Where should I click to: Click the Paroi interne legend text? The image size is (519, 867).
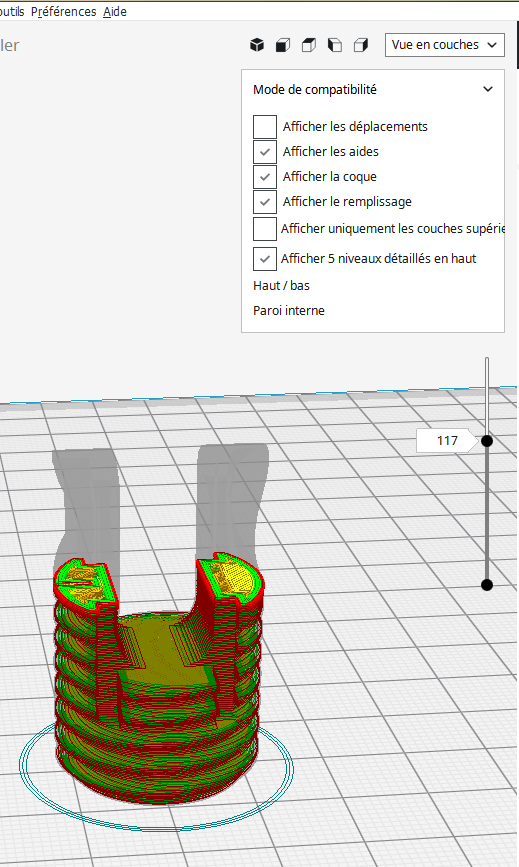pos(289,311)
